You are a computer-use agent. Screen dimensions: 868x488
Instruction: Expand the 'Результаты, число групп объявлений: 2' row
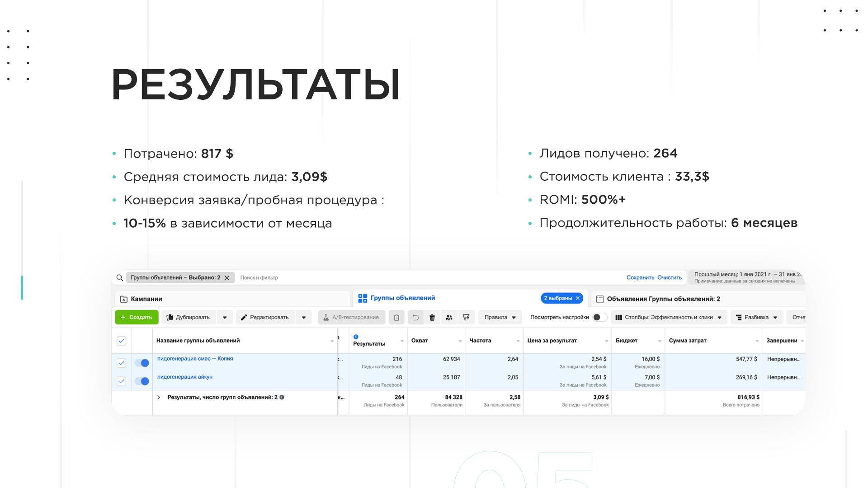[159, 397]
